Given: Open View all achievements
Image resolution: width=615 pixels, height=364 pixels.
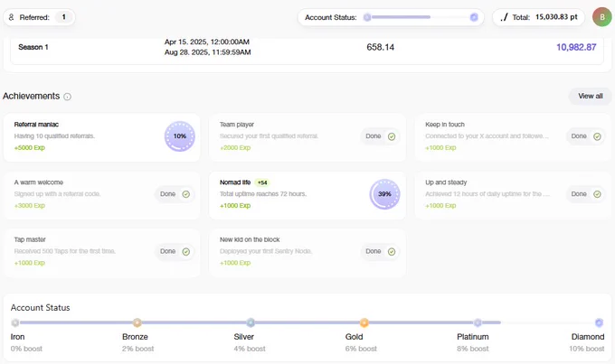Looking at the screenshot, I should 590,96.
